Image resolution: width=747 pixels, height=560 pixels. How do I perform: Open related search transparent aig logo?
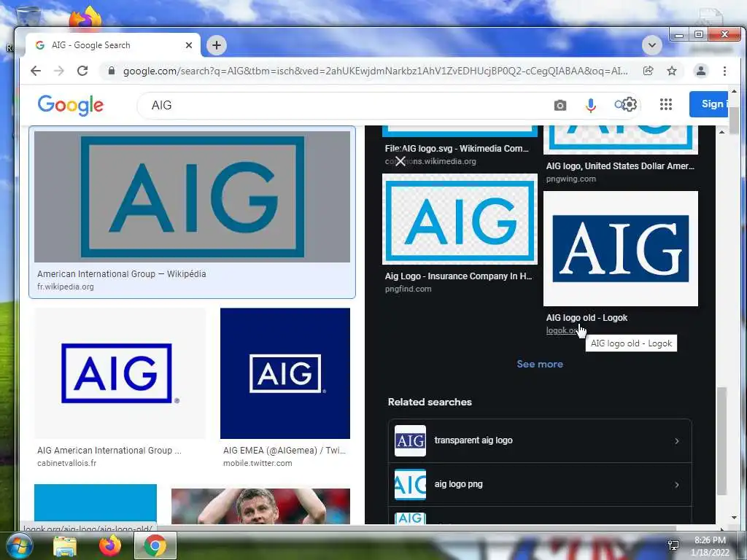coord(540,440)
